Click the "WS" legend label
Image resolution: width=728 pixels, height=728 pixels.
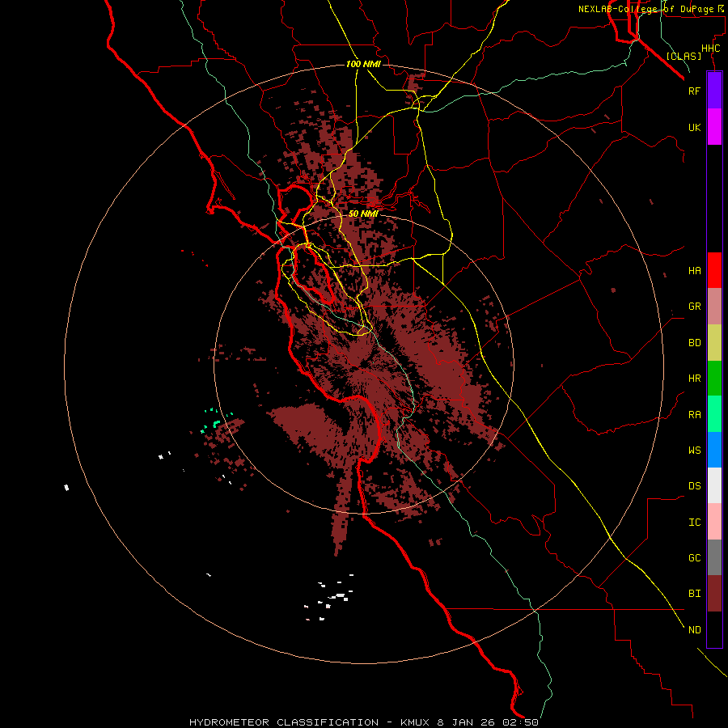pyautogui.click(x=694, y=451)
